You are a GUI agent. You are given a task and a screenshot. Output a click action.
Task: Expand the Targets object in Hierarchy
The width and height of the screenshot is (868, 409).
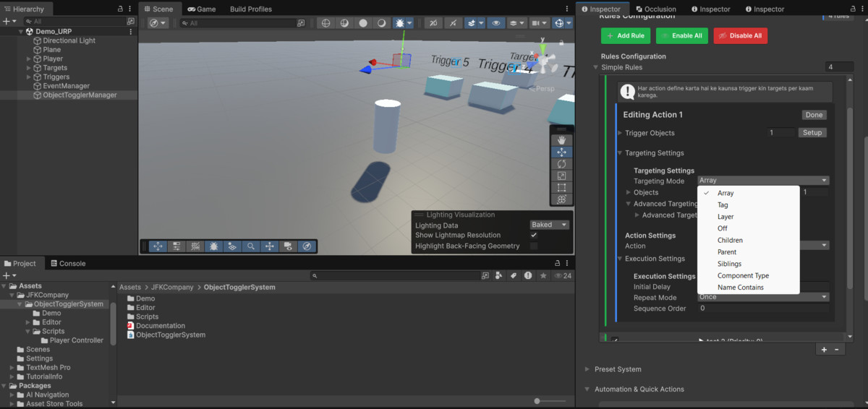pos(29,68)
